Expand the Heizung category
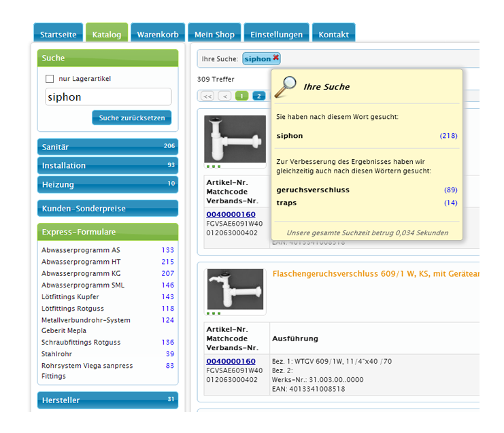Image resolution: width=504 pixels, height=433 pixels. (107, 184)
